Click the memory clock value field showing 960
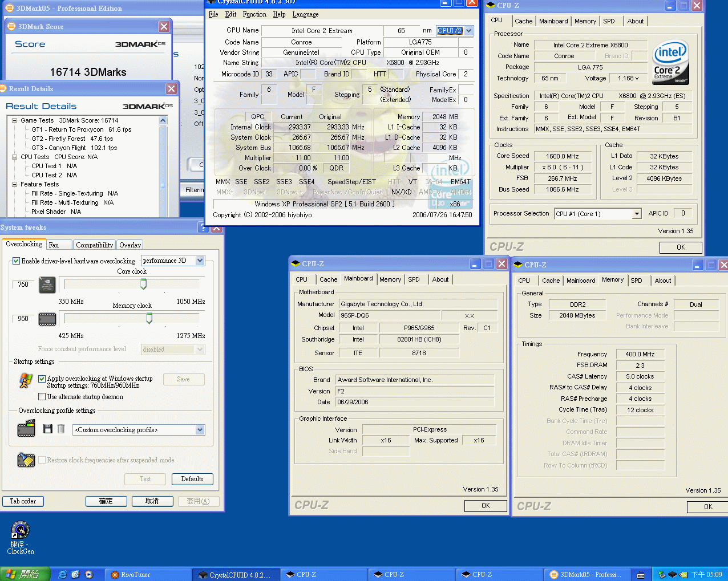Image resolution: width=728 pixels, height=581 pixels. 23,319
